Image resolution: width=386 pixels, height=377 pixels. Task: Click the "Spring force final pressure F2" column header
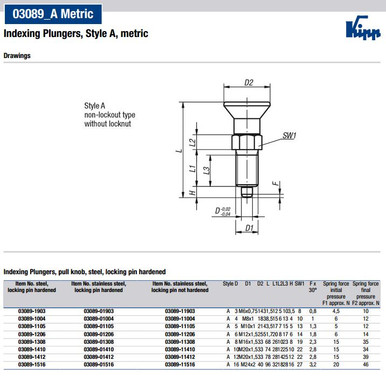click(366, 293)
